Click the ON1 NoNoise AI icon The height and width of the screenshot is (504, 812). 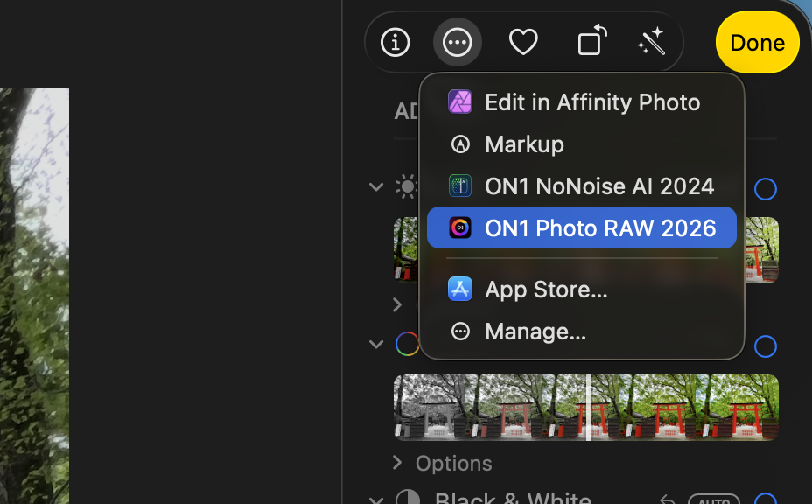pyautogui.click(x=460, y=185)
